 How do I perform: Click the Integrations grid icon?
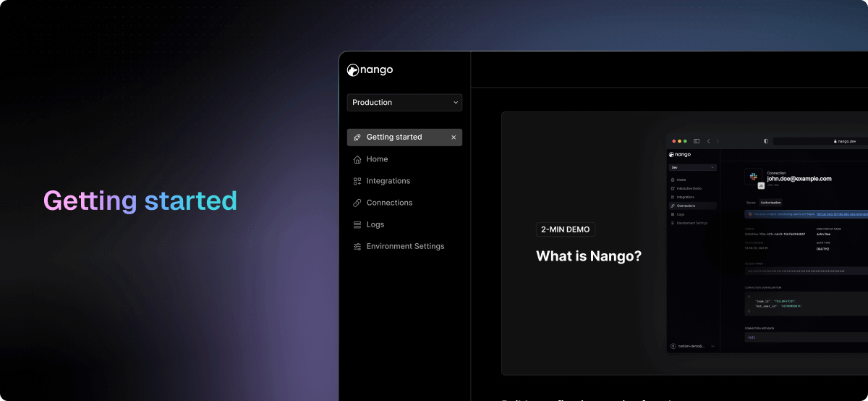tap(357, 181)
